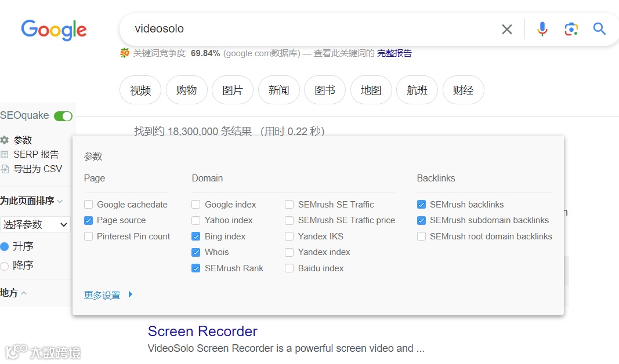Select 降序 descending radio button

tap(4, 266)
